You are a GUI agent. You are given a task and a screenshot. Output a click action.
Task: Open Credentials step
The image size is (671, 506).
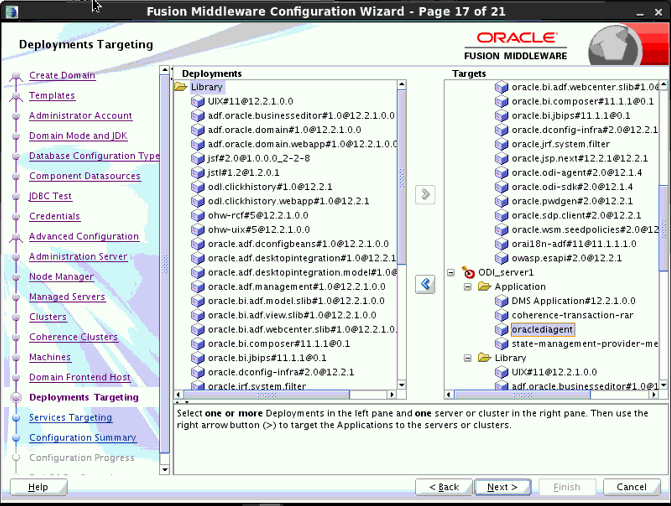click(54, 216)
